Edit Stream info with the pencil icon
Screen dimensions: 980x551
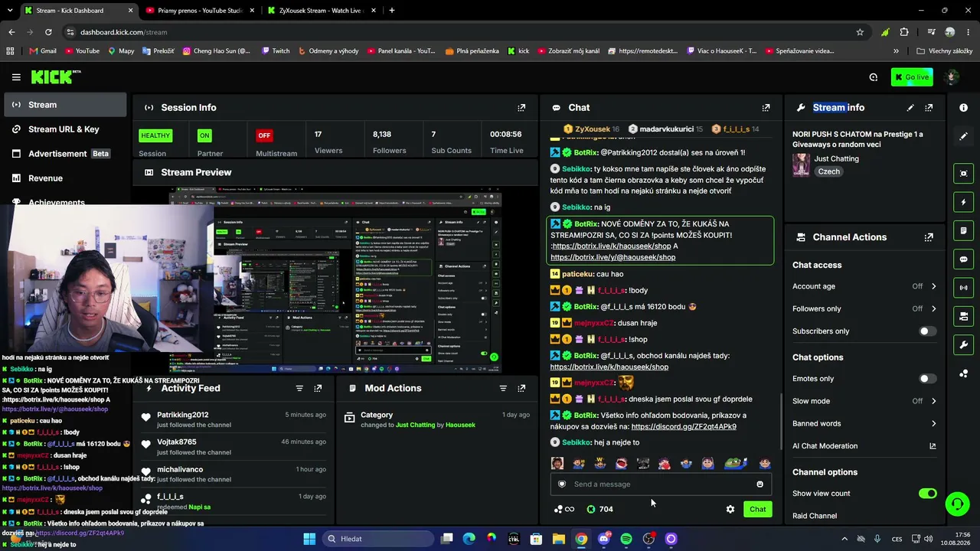[x=910, y=108]
